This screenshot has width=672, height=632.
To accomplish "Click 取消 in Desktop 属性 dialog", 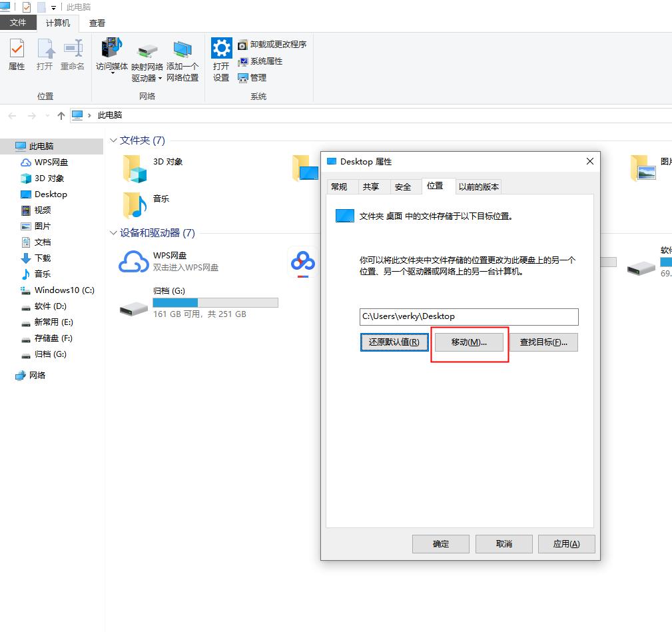I will (x=504, y=543).
